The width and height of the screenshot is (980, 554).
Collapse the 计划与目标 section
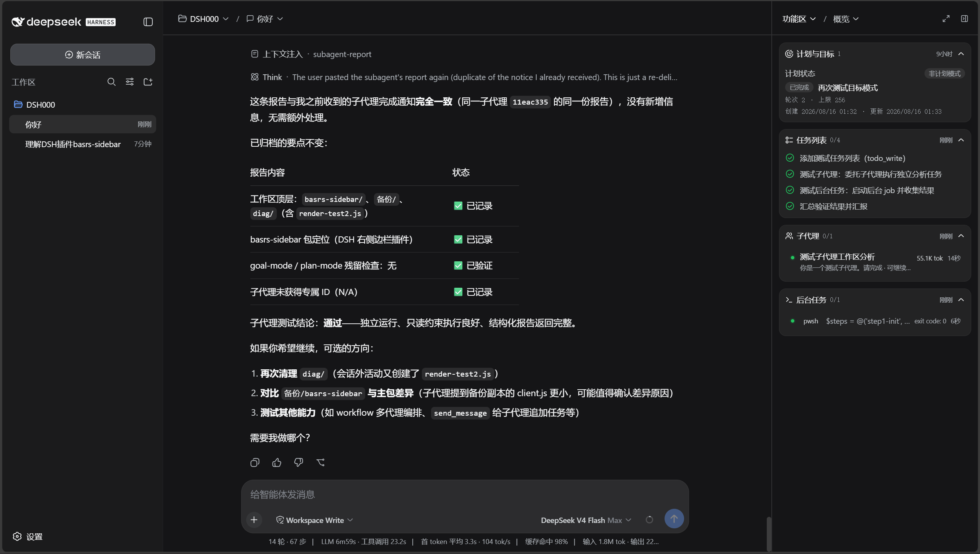(961, 54)
